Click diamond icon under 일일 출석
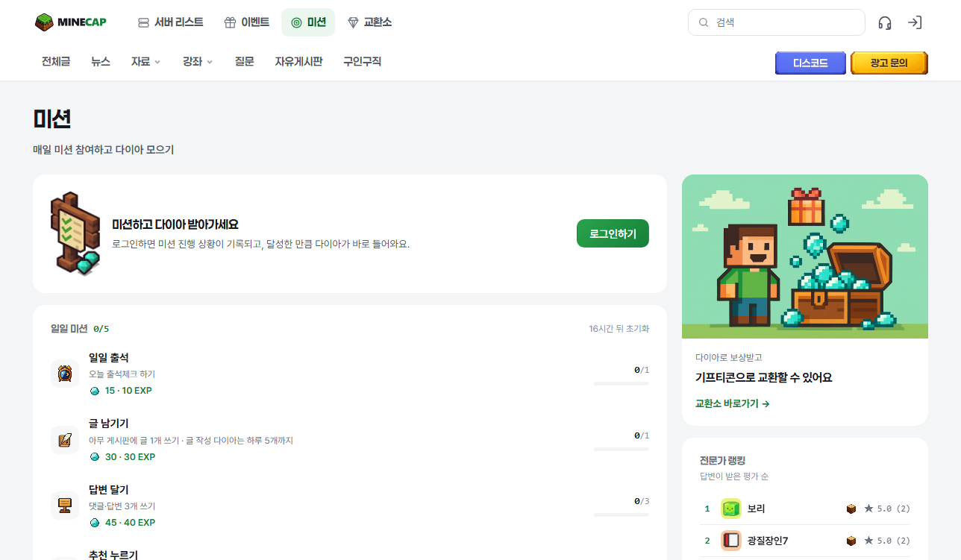This screenshot has width=961, height=560. point(95,391)
